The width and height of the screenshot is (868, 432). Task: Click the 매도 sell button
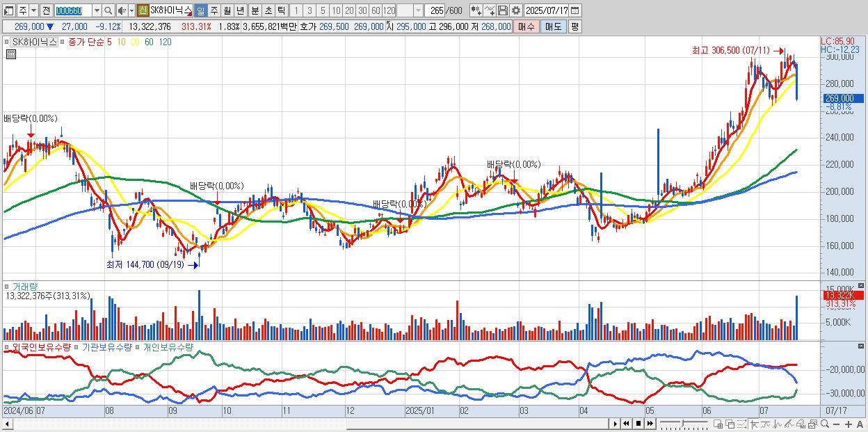coord(553,26)
